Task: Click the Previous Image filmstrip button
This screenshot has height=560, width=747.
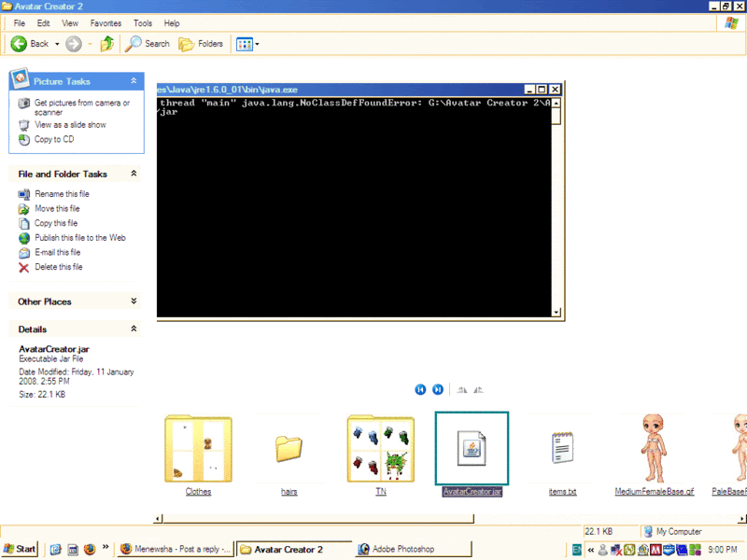Action: coord(420,389)
